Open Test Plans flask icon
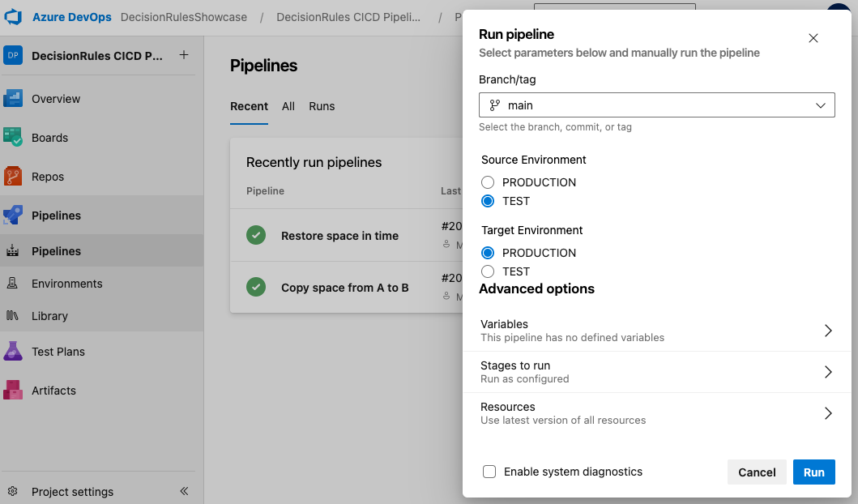858x504 pixels. click(13, 352)
